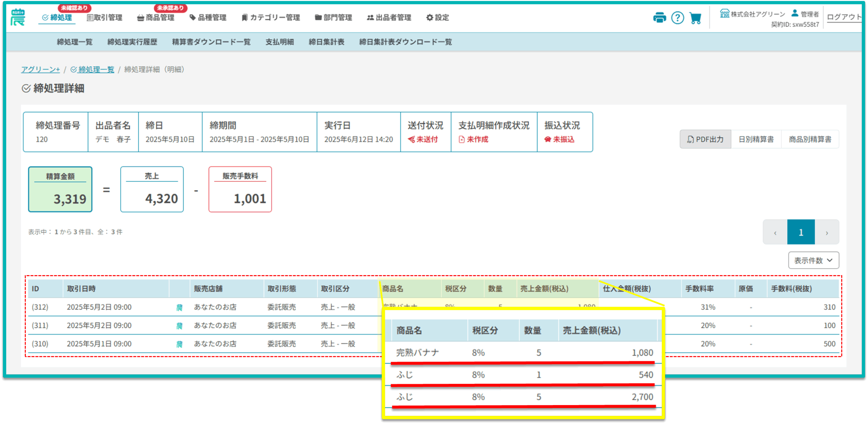
Task: Click the fee value 500
Action: pyautogui.click(x=829, y=344)
